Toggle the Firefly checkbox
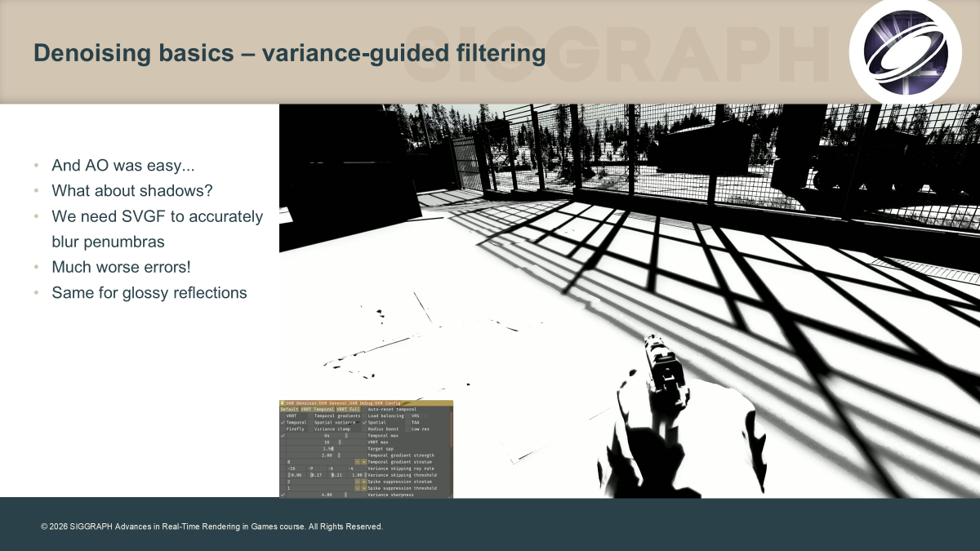Viewport: 980px width, 551px height. 283,429
